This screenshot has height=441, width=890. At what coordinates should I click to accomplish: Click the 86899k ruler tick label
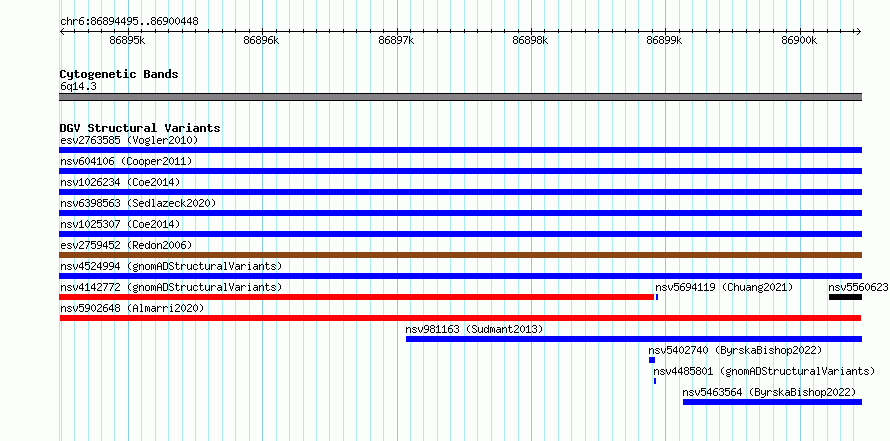click(665, 41)
